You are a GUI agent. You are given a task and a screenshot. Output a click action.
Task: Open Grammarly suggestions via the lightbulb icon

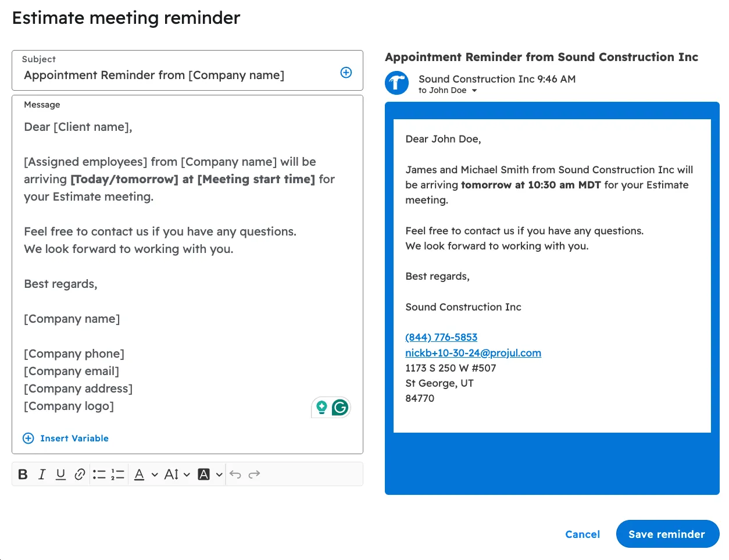tap(321, 407)
